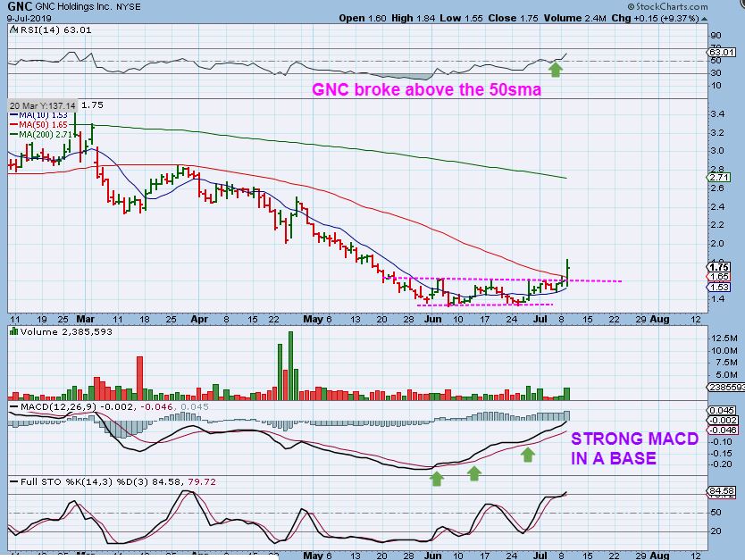745x560 pixels.
Task: Click the MA(200) 2.71 legend entry
Action: (x=41, y=135)
